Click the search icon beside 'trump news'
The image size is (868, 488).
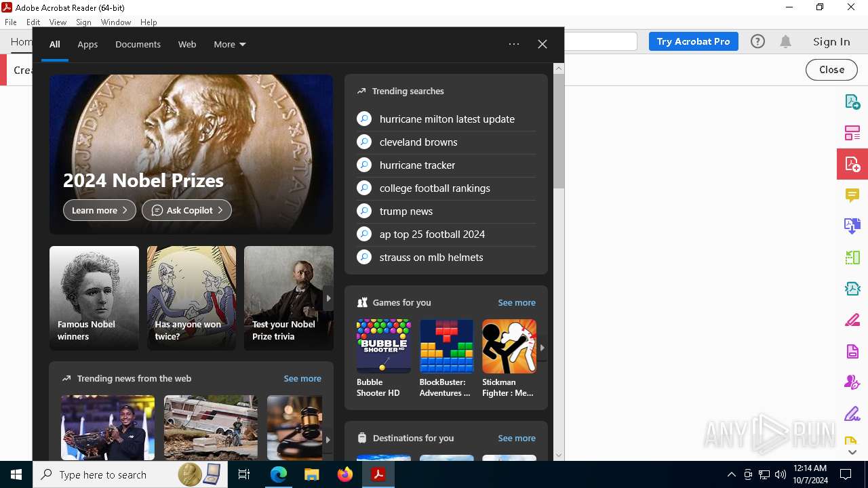click(364, 211)
